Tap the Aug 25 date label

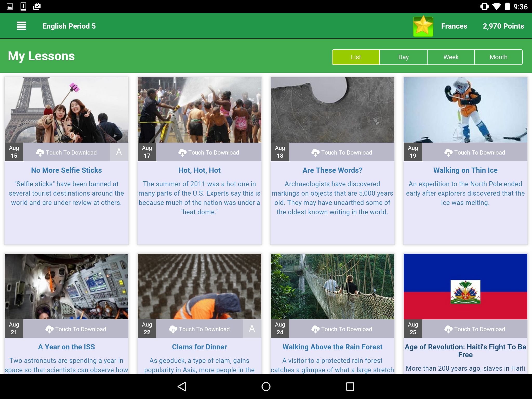click(413, 329)
